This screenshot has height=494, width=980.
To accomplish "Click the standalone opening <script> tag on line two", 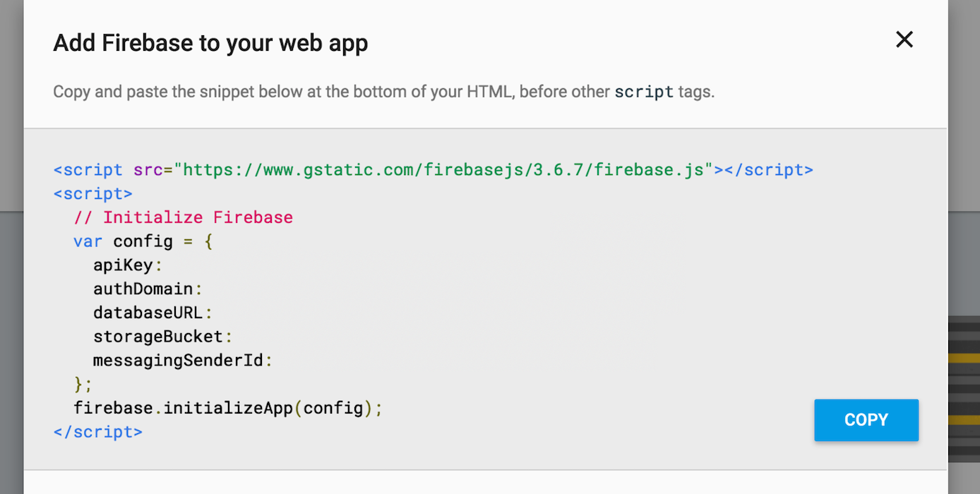I will [x=93, y=193].
